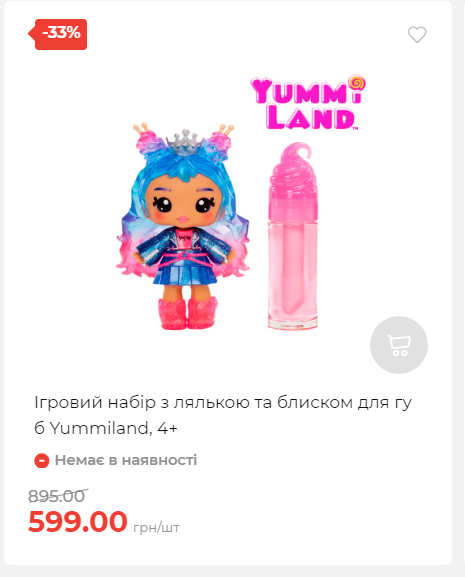Click the red -33% discount badge
The image size is (465, 577).
coord(58,34)
